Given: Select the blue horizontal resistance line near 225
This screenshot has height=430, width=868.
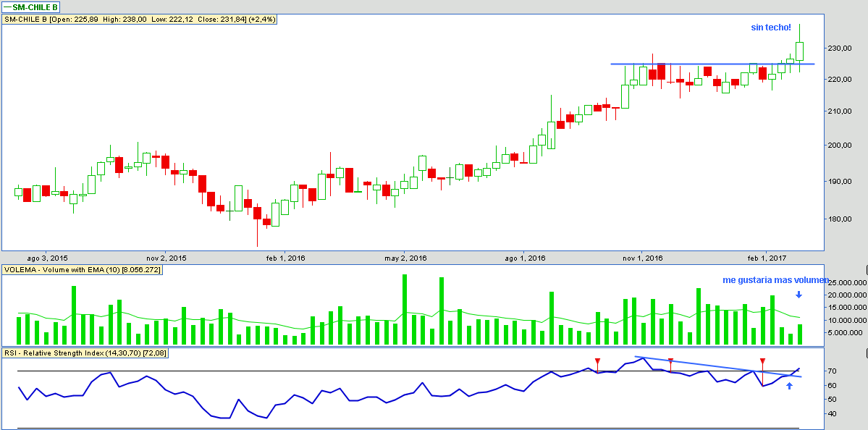Looking at the screenshot, I should click(x=712, y=64).
